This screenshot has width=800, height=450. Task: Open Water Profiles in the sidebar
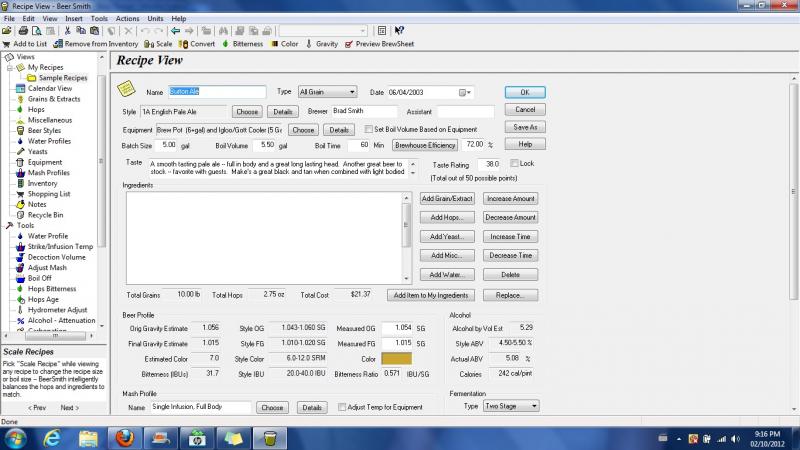(49, 141)
